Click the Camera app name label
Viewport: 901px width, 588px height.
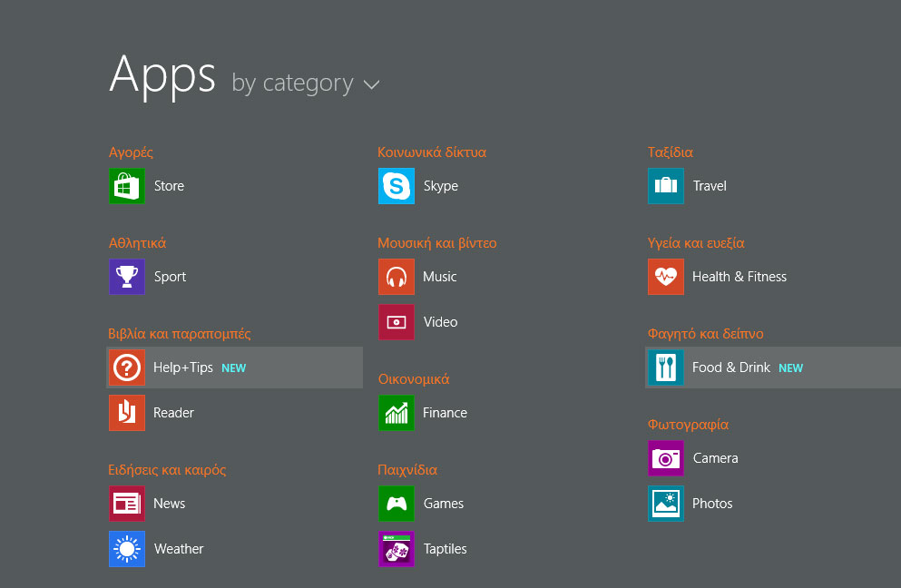point(715,458)
